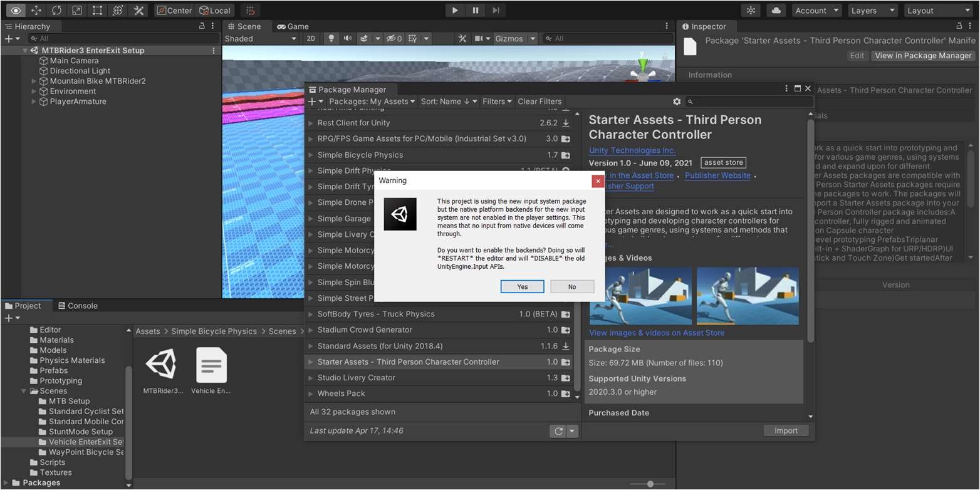Toggle Center pivot mode button

[174, 10]
